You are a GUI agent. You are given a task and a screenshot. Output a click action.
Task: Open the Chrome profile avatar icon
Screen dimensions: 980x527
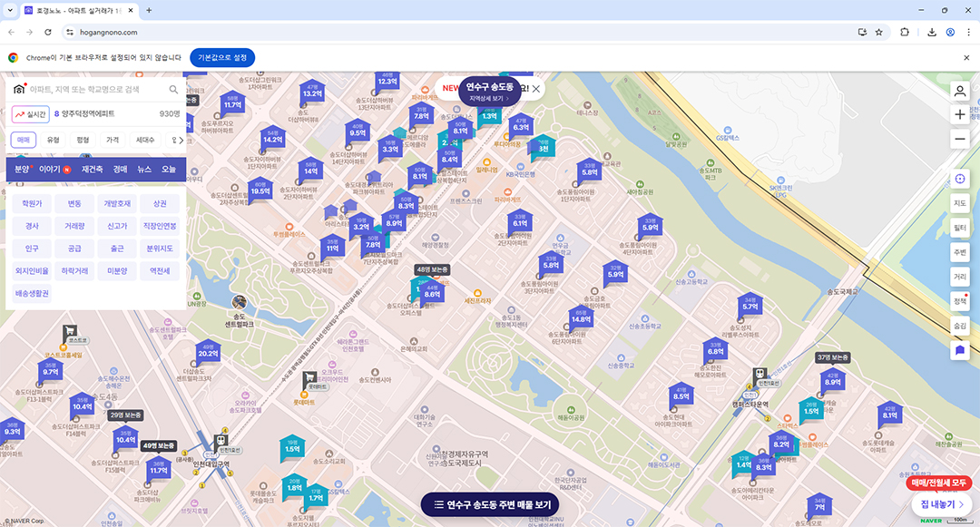coord(950,32)
